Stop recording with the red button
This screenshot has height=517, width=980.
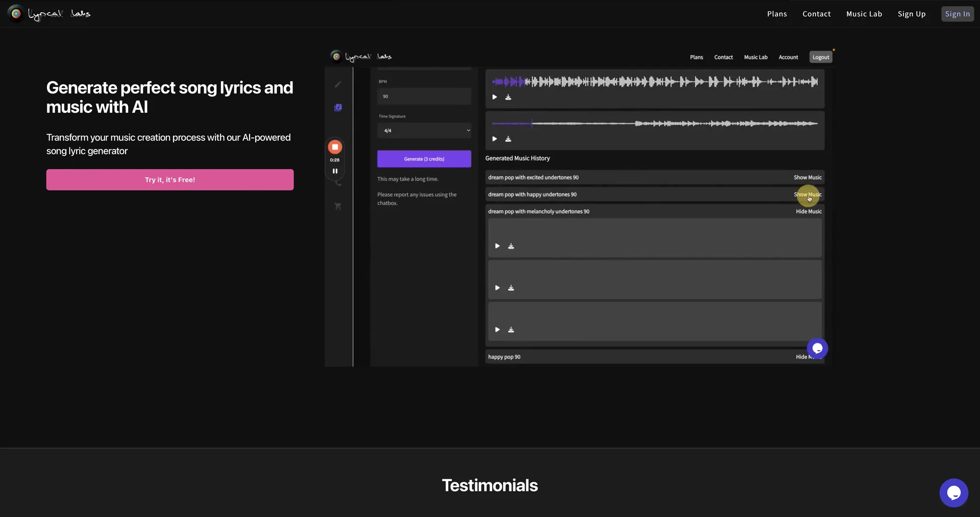click(335, 147)
